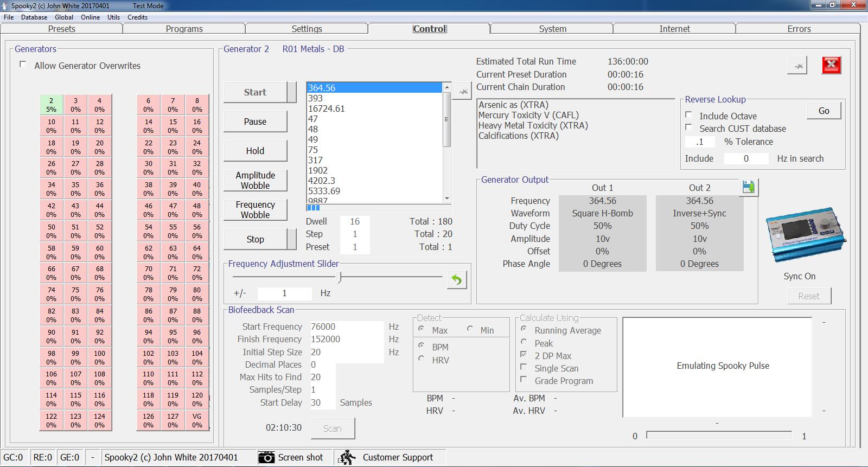Click the red X close panel icon
The image size is (868, 467).
tap(831, 65)
